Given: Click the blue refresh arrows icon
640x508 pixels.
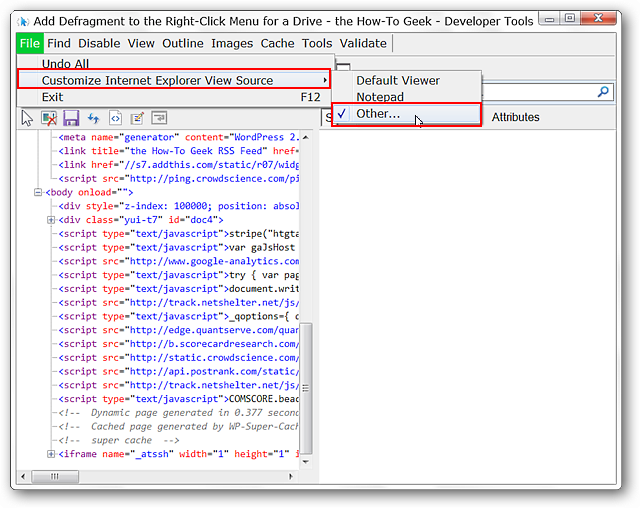Looking at the screenshot, I should point(93,118).
